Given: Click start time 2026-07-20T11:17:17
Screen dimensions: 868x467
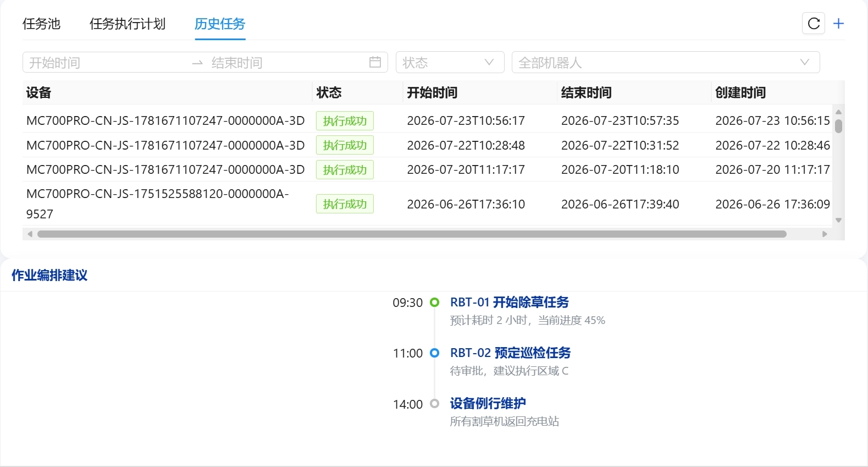Looking at the screenshot, I should tap(466, 169).
